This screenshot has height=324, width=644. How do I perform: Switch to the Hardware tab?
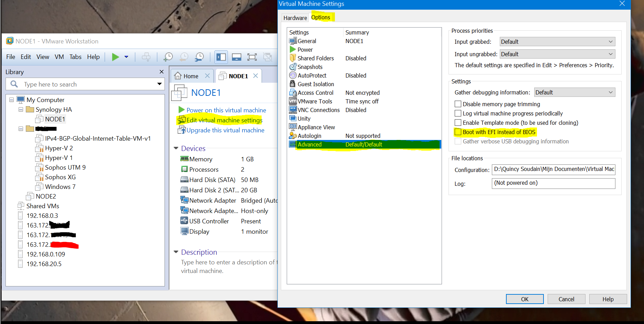(x=295, y=18)
